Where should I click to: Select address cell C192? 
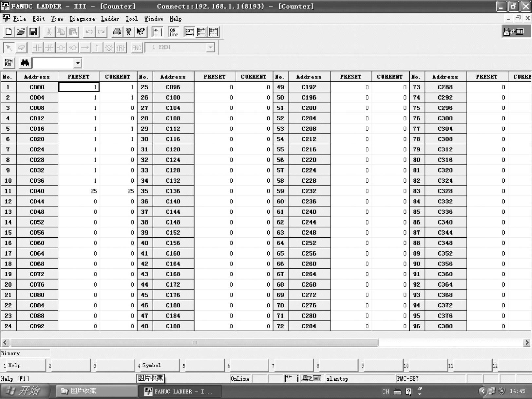(x=309, y=87)
